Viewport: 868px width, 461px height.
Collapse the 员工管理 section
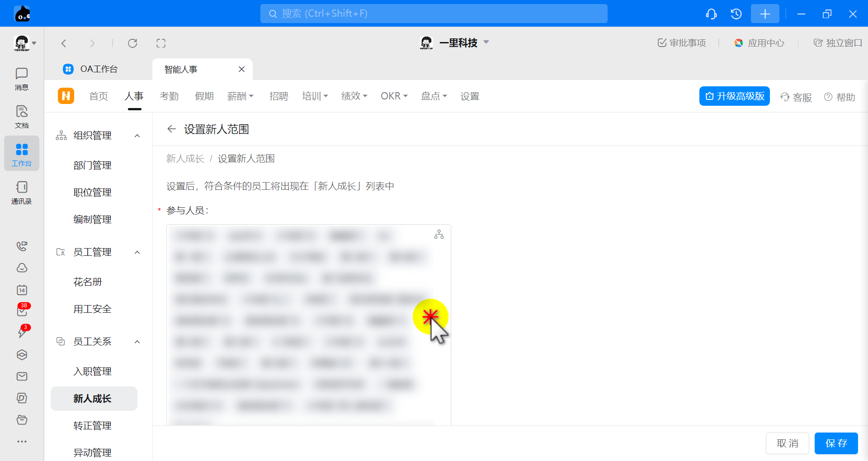[x=137, y=252]
